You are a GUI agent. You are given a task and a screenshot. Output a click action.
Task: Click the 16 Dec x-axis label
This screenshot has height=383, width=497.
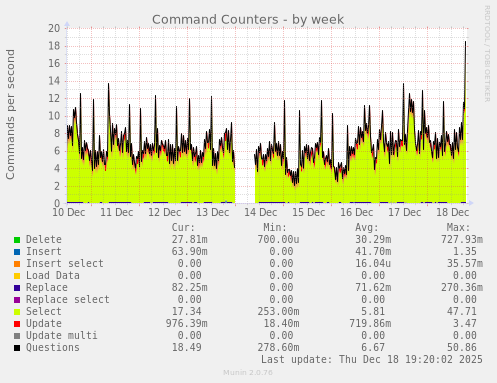(357, 212)
